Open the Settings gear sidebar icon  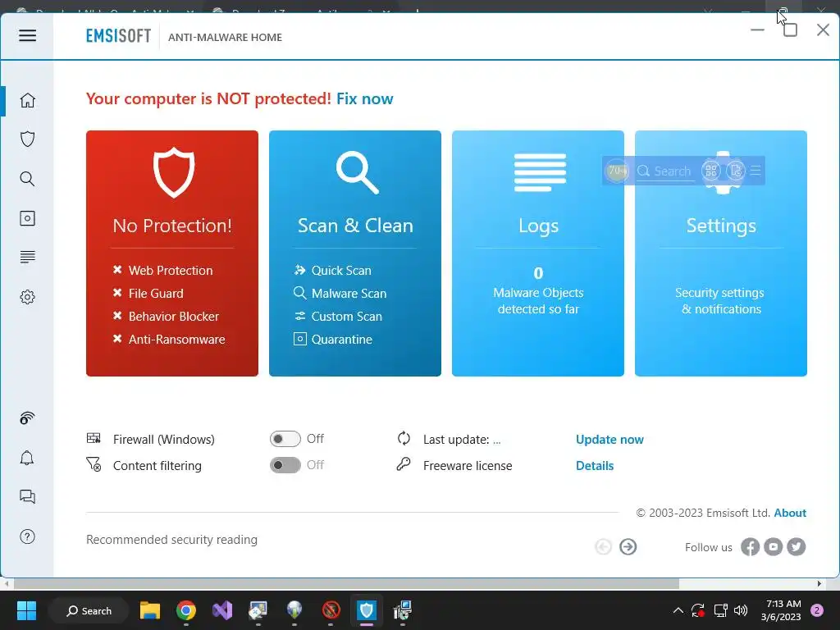pyautogui.click(x=27, y=297)
